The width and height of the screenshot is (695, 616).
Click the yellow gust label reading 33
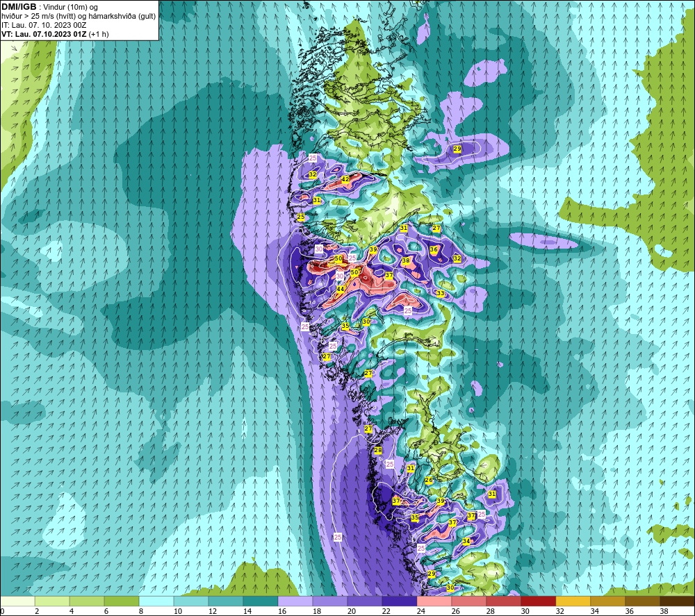[441, 293]
